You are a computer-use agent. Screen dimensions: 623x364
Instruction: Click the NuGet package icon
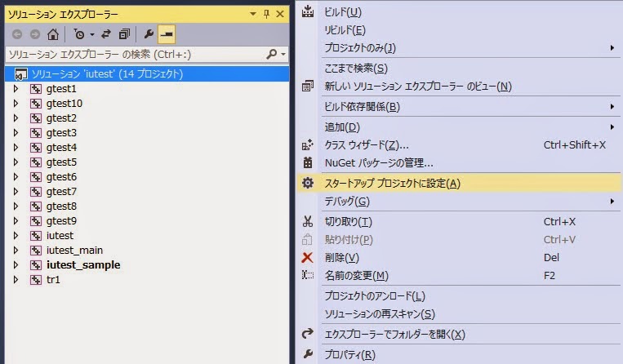click(x=308, y=162)
